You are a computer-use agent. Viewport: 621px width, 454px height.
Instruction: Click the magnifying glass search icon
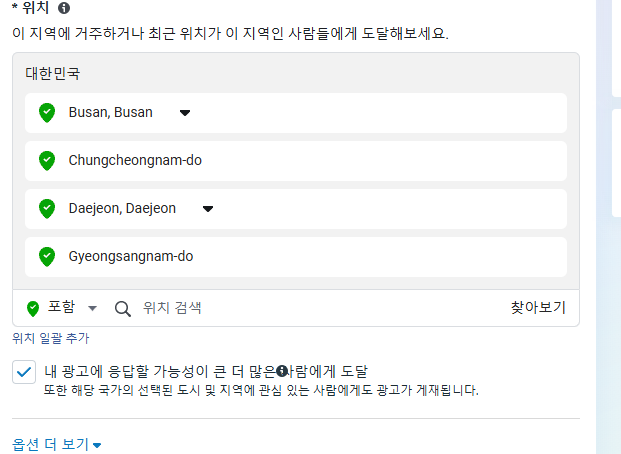coord(122,309)
